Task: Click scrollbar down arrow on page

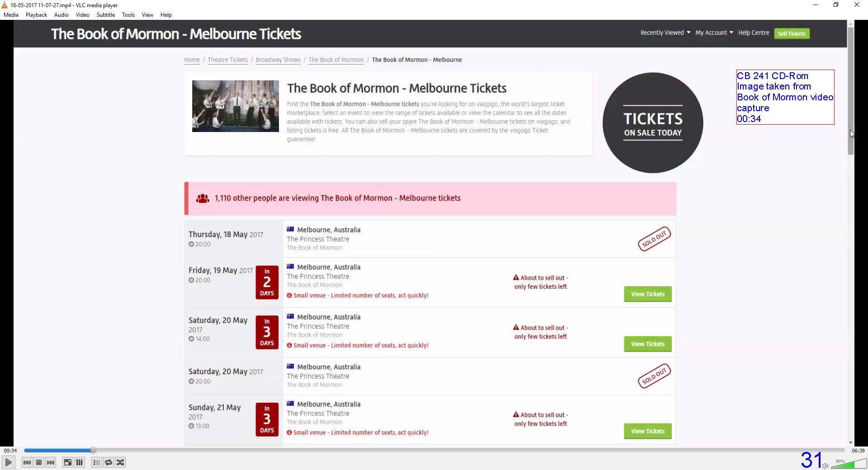Action: coord(850,442)
